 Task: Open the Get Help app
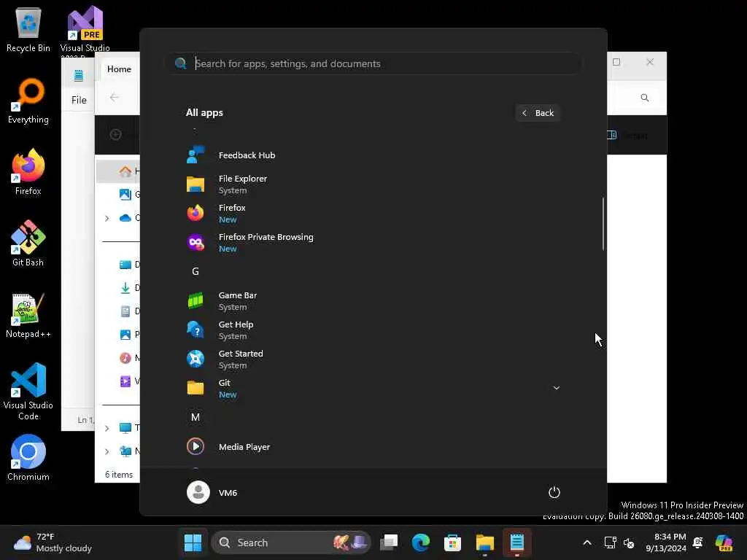click(x=373, y=330)
